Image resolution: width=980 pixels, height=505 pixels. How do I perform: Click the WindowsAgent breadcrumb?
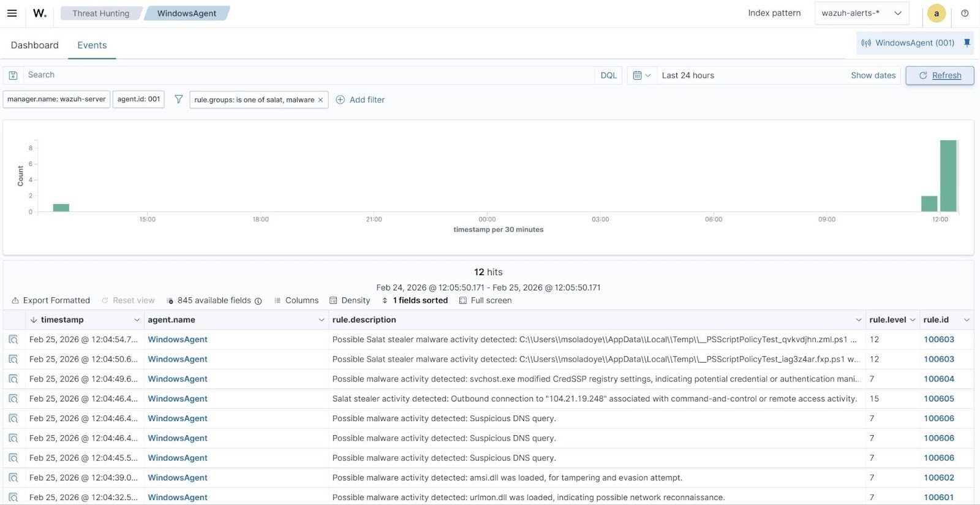pyautogui.click(x=187, y=13)
